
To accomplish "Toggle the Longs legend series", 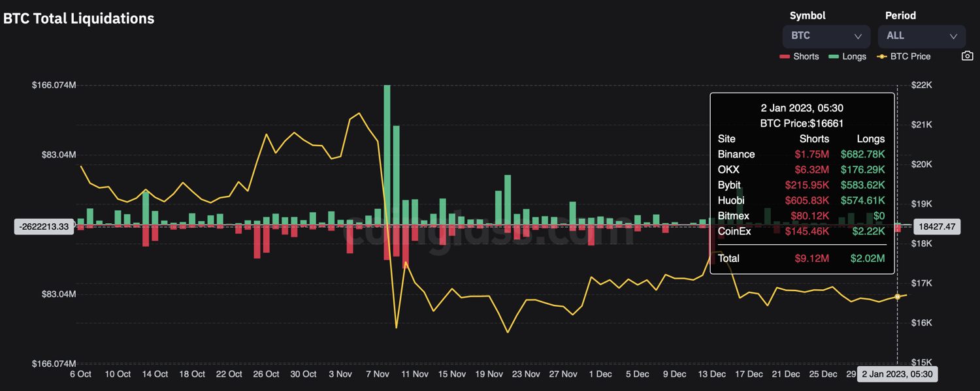I will (x=847, y=57).
